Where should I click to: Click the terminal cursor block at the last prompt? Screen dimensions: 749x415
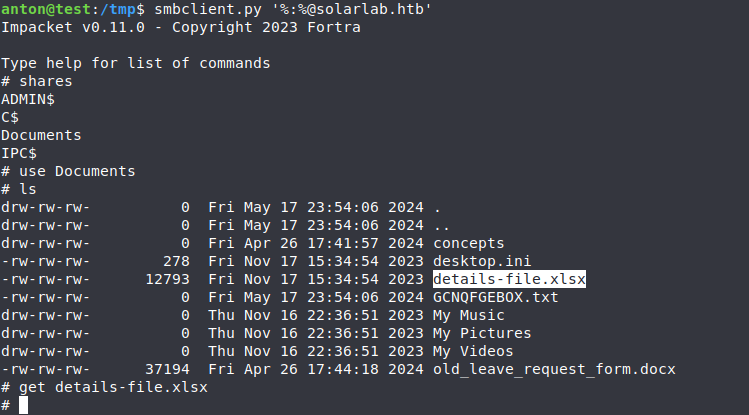[x=23, y=405]
